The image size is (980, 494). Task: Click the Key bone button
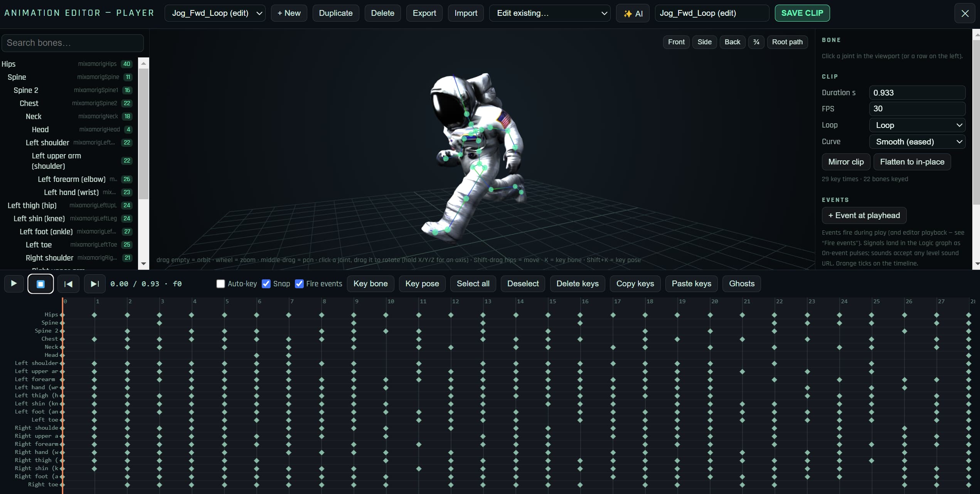(x=370, y=284)
